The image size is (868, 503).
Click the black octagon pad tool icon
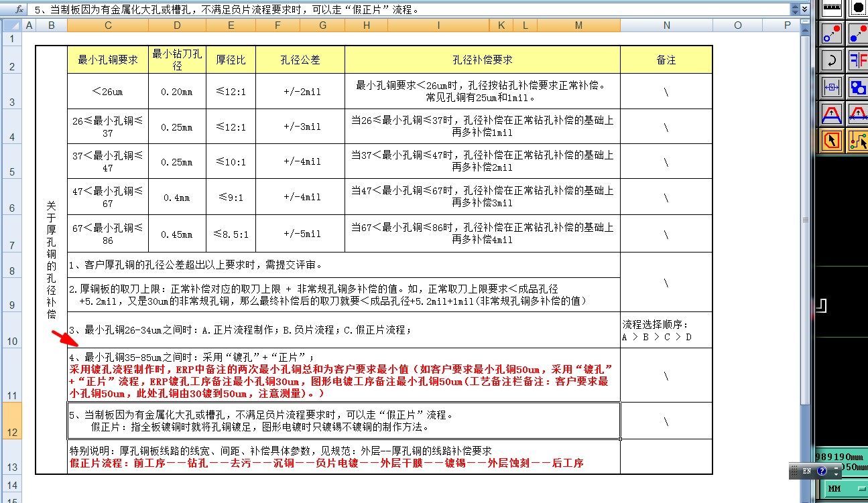click(x=858, y=7)
